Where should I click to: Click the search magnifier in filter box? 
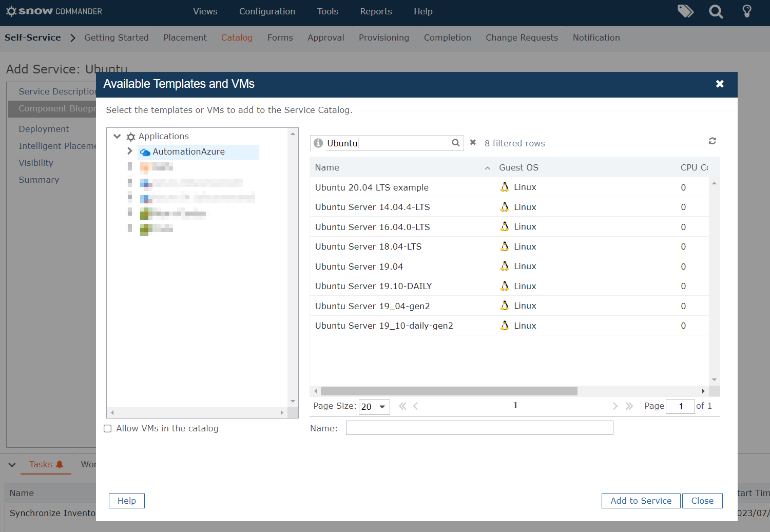coord(455,143)
